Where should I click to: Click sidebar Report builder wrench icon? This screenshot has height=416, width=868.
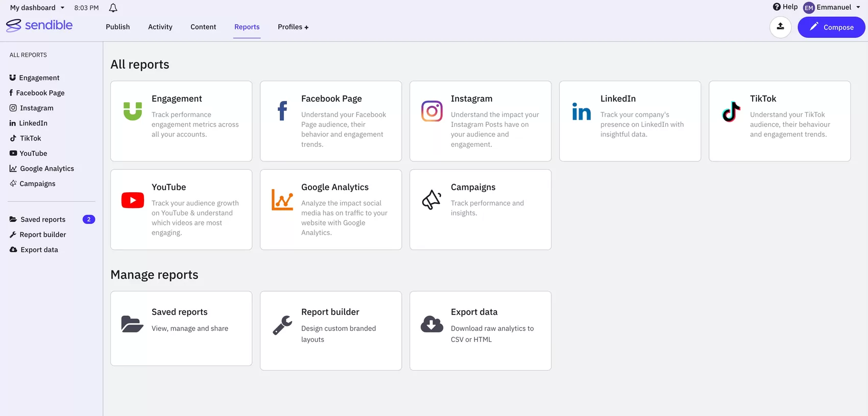click(x=13, y=235)
